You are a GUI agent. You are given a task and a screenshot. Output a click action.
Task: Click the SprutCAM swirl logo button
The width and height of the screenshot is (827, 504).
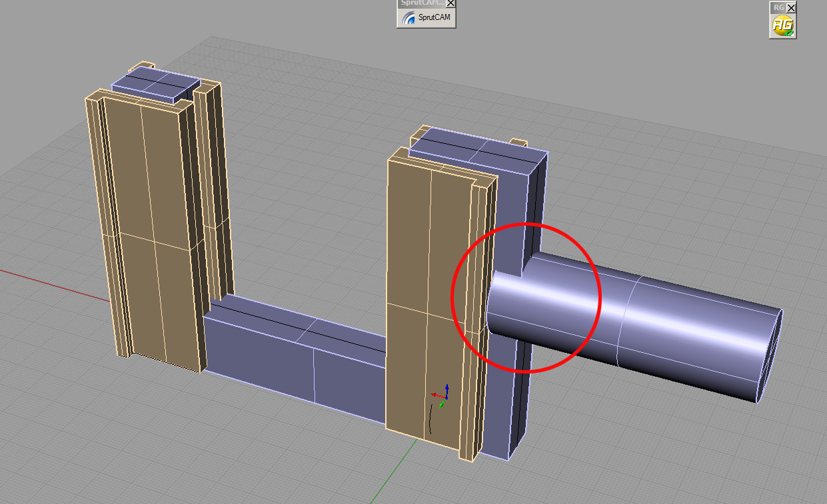[x=426, y=18]
